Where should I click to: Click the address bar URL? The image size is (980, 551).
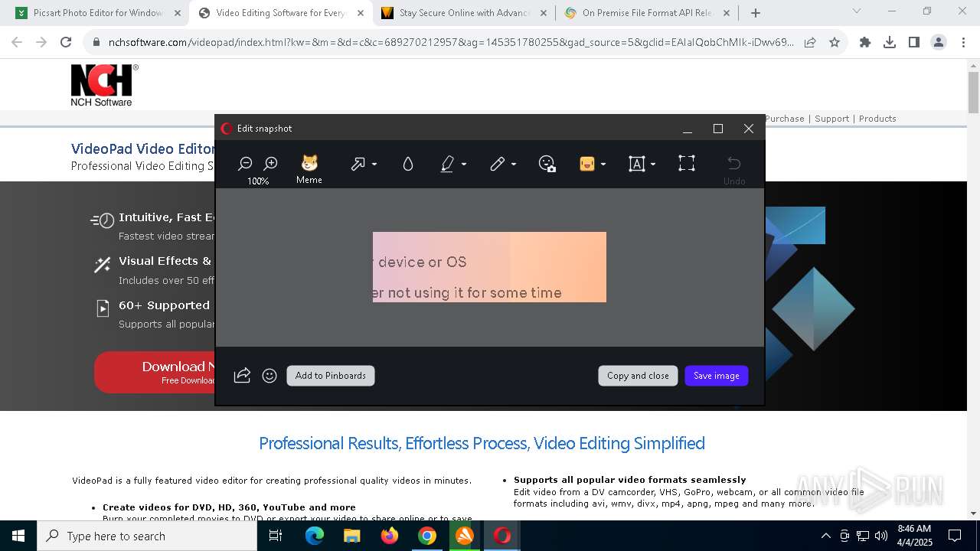click(450, 43)
